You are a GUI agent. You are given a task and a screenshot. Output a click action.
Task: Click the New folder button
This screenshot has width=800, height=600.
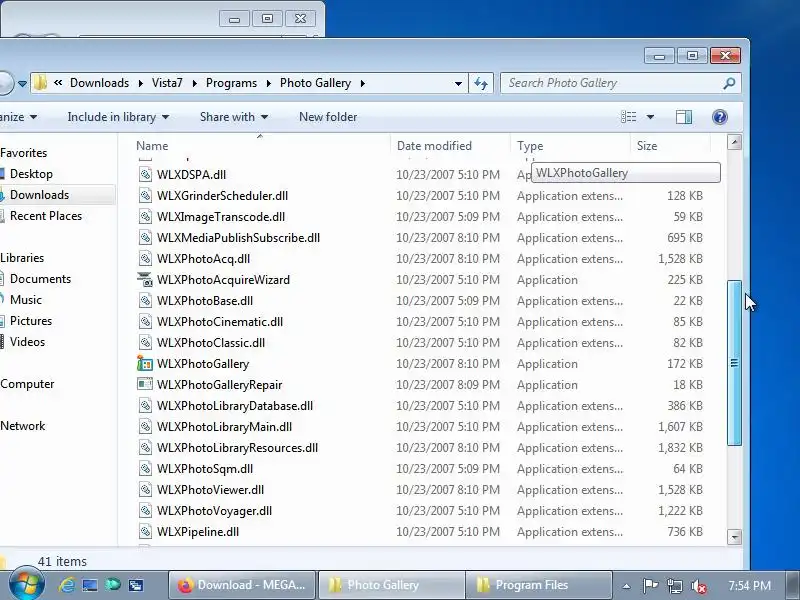coord(328,117)
